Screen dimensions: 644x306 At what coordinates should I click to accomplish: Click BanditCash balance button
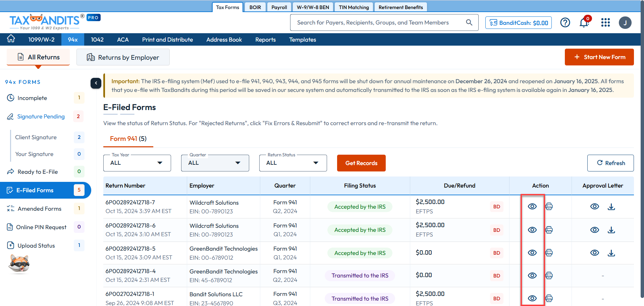[x=519, y=23]
